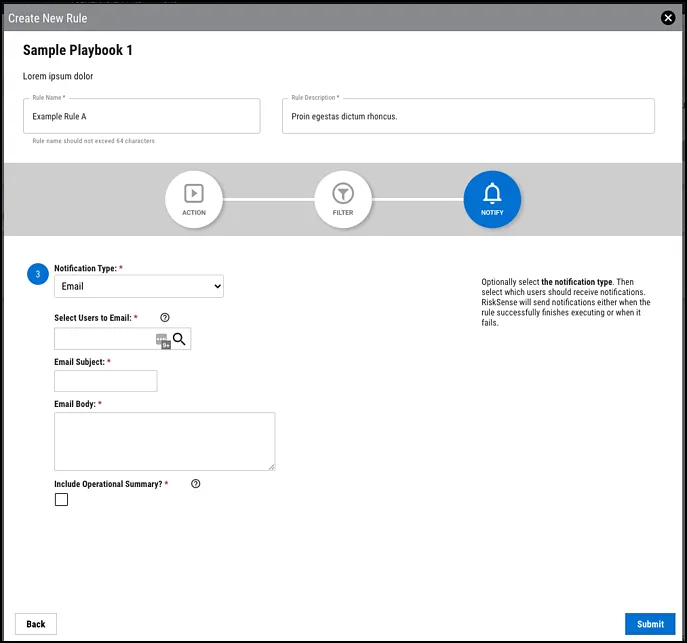Open the Filter step circle
Image resolution: width=687 pixels, height=643 pixels.
pos(343,199)
